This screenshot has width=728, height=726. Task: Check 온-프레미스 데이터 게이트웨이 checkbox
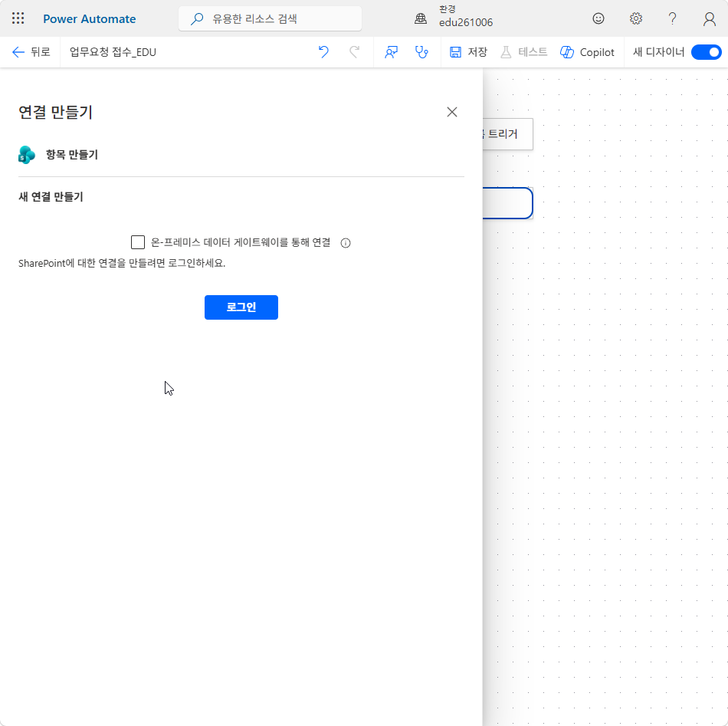[138, 242]
